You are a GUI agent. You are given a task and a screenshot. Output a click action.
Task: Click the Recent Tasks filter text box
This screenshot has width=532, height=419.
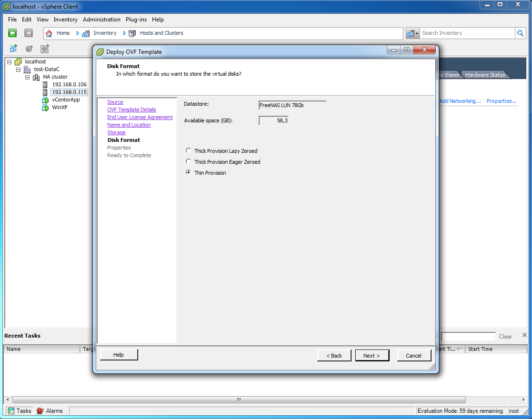click(x=468, y=337)
